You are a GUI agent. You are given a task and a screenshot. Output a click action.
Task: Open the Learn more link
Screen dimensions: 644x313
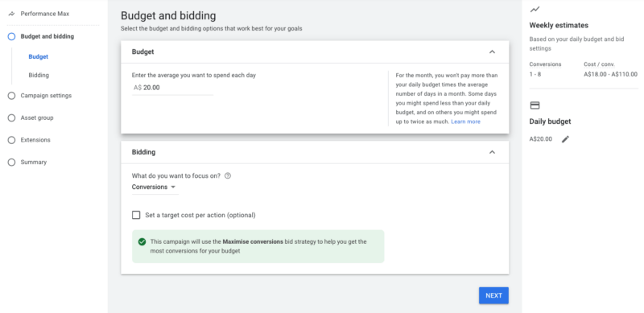point(465,122)
